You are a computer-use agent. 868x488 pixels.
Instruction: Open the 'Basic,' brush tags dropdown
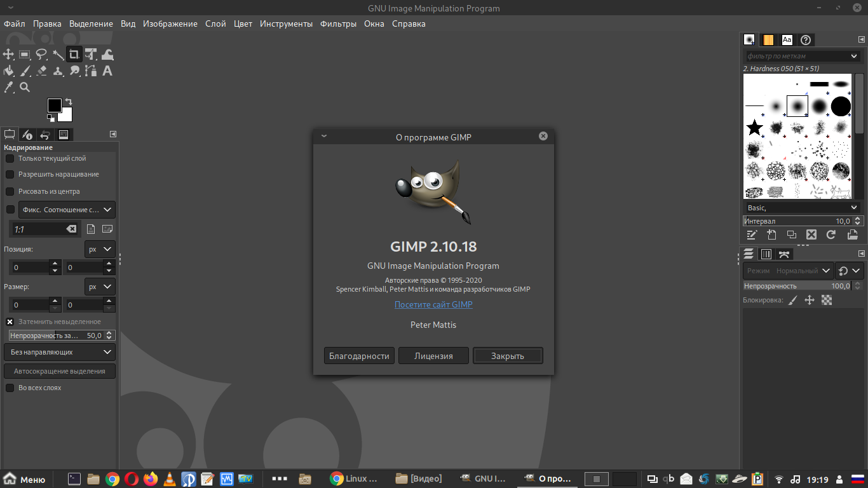[801, 208]
